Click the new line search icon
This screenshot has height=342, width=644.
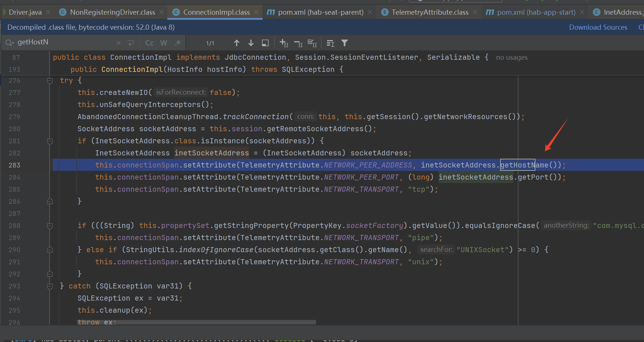(131, 43)
